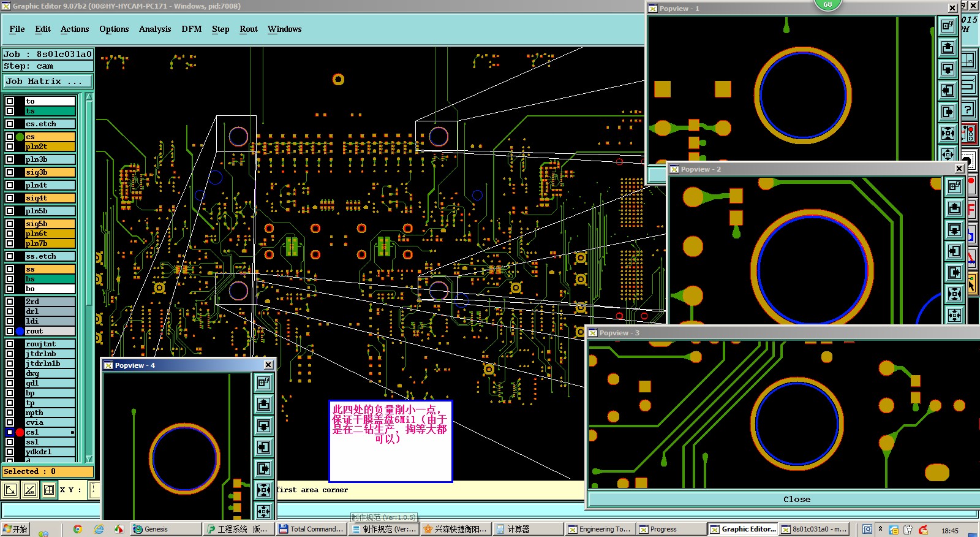Pan down in Popview - 1
This screenshot has width=980, height=537.
tap(948, 69)
